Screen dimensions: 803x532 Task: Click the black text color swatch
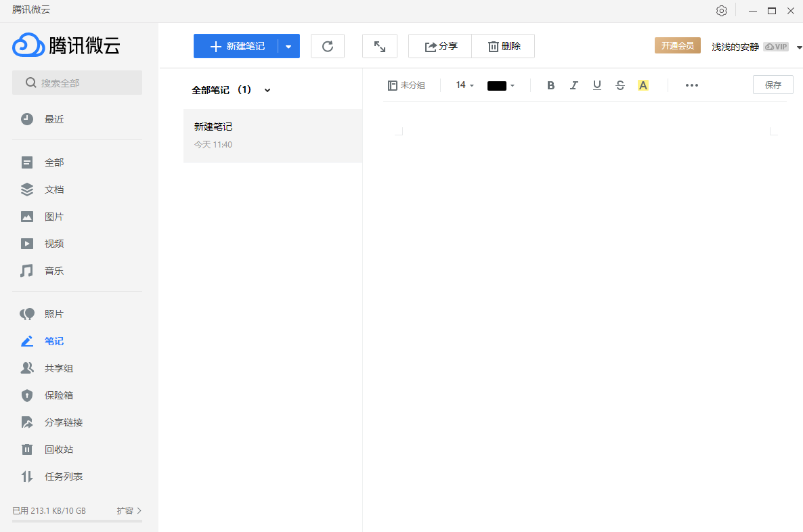(x=497, y=85)
